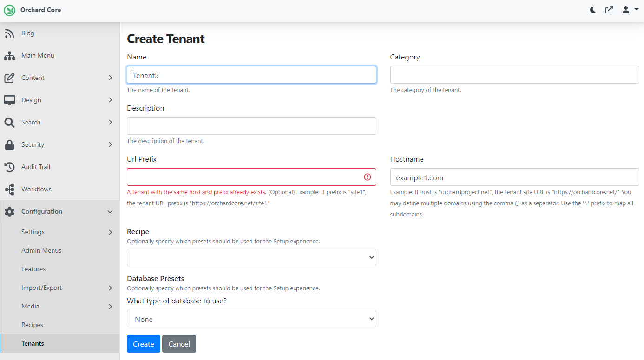Expand the Settings submenu chevron
Viewport: 644px width, 360px height.
(110, 232)
